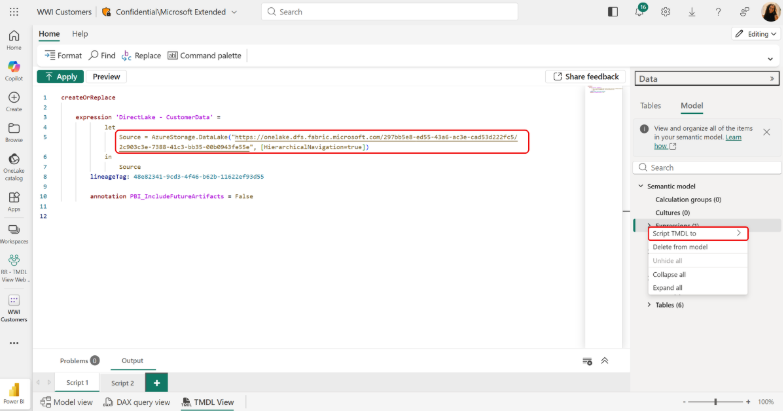Screen dimensions: 783x411
Task: Switch to Model tab in Data pane
Action: (x=692, y=106)
